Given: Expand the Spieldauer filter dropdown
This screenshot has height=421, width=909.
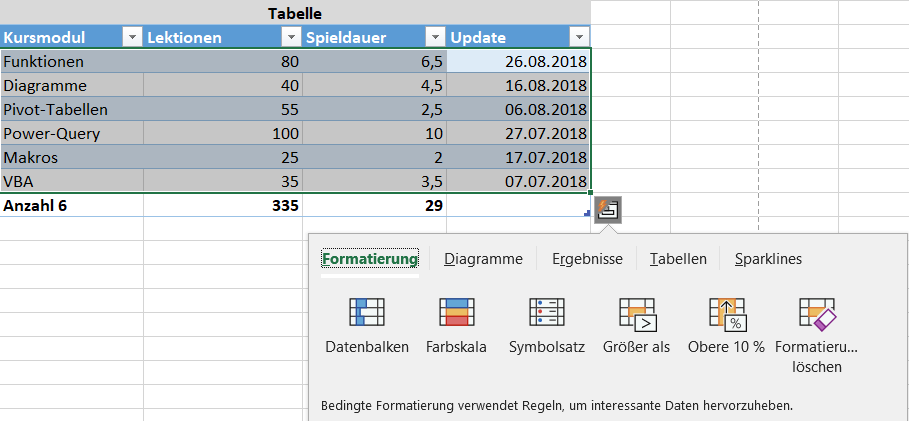Looking at the screenshot, I should tap(435, 38).
